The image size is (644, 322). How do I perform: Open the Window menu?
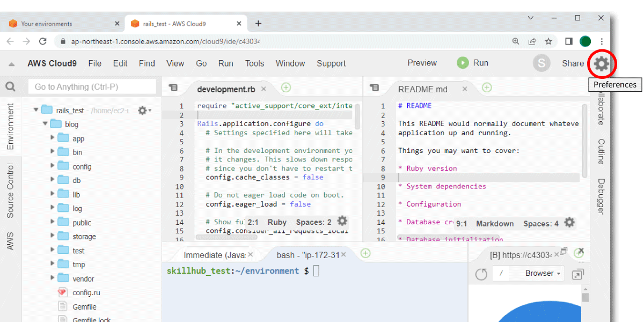[290, 63]
